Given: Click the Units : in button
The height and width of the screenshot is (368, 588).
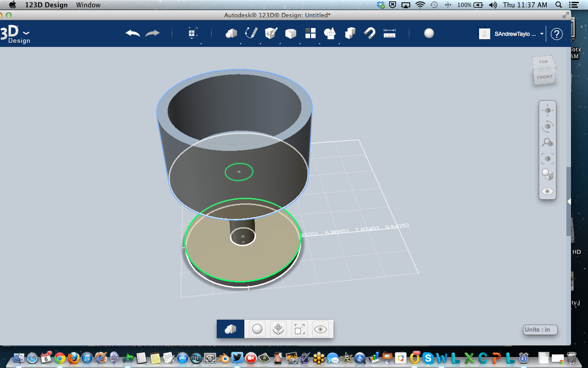Looking at the screenshot, I should click(x=540, y=330).
